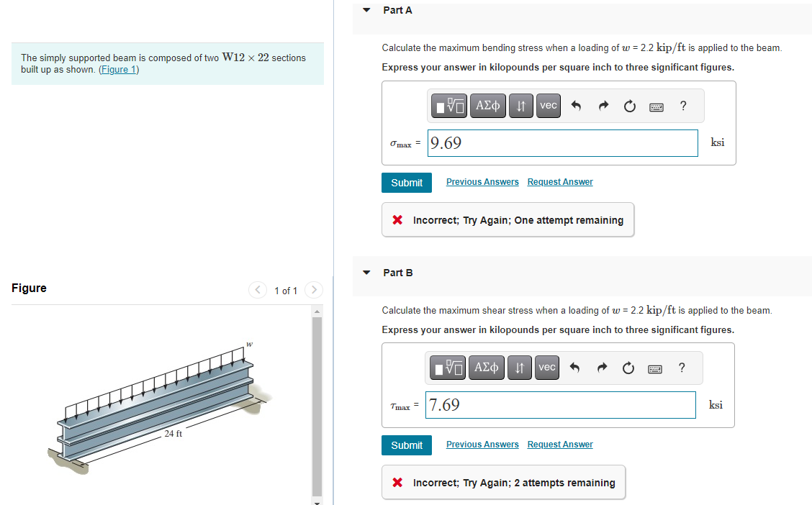Viewport: 812px width, 505px height.
Task: Open templates/math symbols tool in Part B
Action: (448, 368)
